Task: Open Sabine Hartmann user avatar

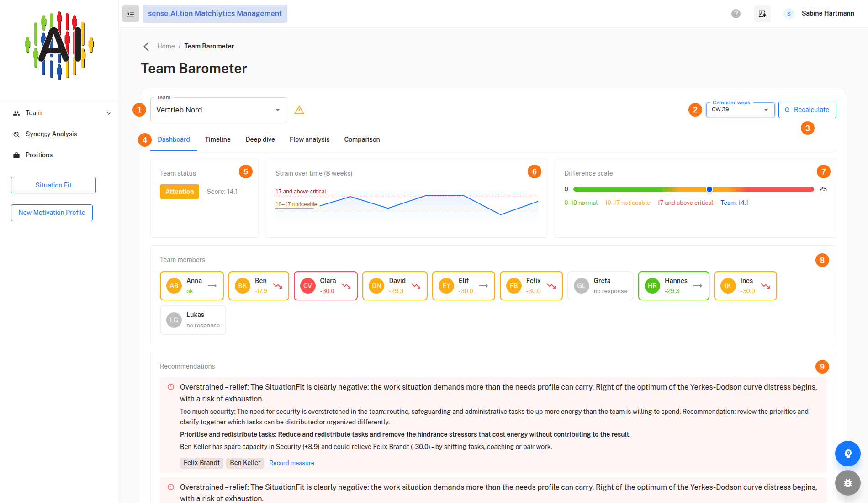Action: pos(789,14)
